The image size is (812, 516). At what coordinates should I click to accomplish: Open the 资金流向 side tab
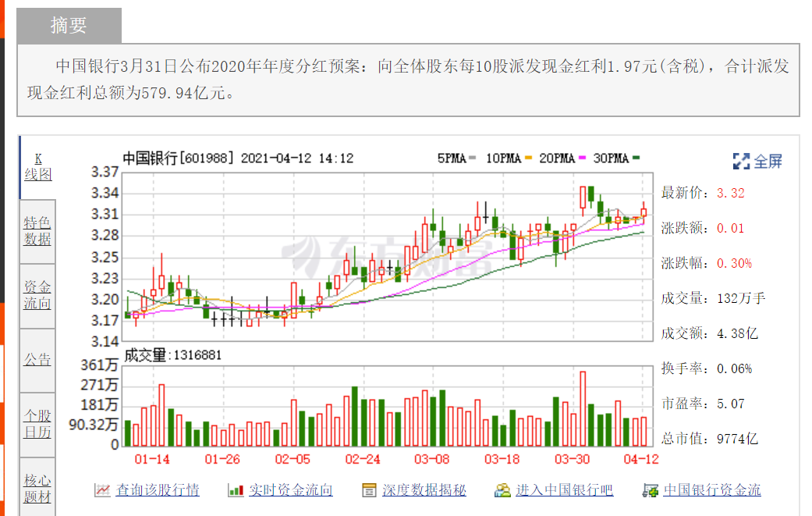[x=37, y=295]
